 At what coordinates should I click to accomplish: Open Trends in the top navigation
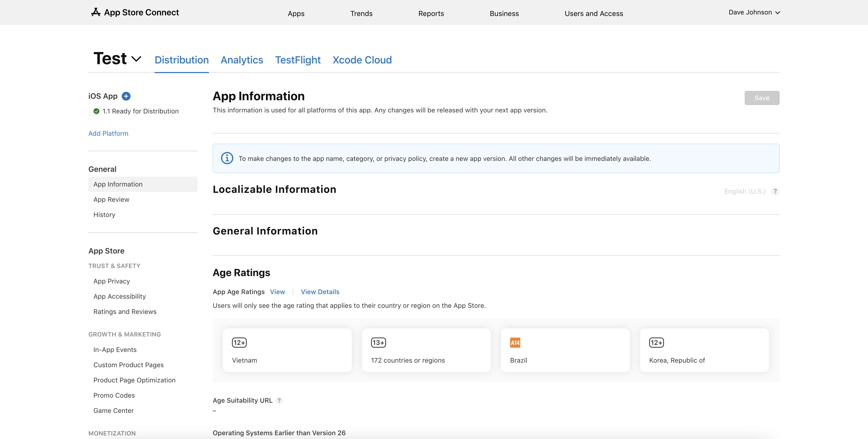point(361,13)
